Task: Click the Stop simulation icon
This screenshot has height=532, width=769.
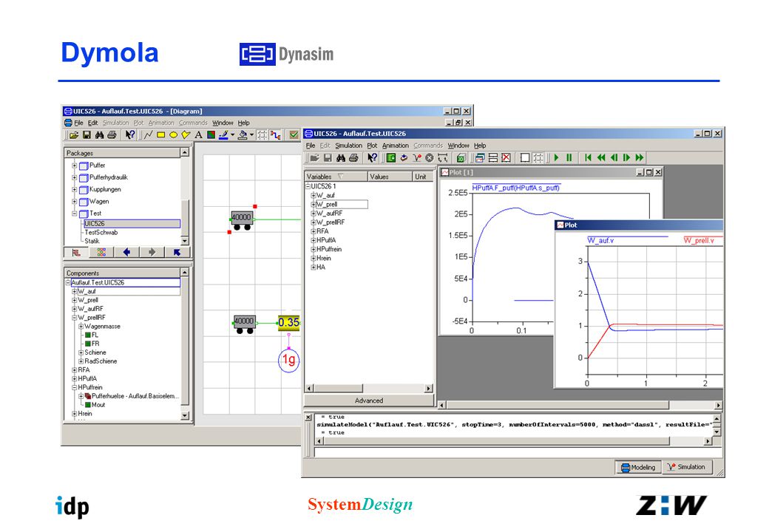Action: click(x=429, y=157)
